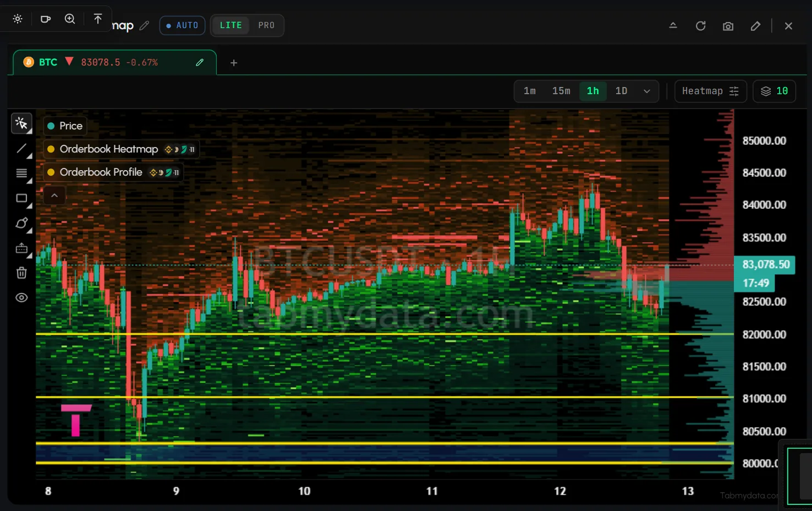
Task: Open the measure toolbox tool
Action: (21, 248)
